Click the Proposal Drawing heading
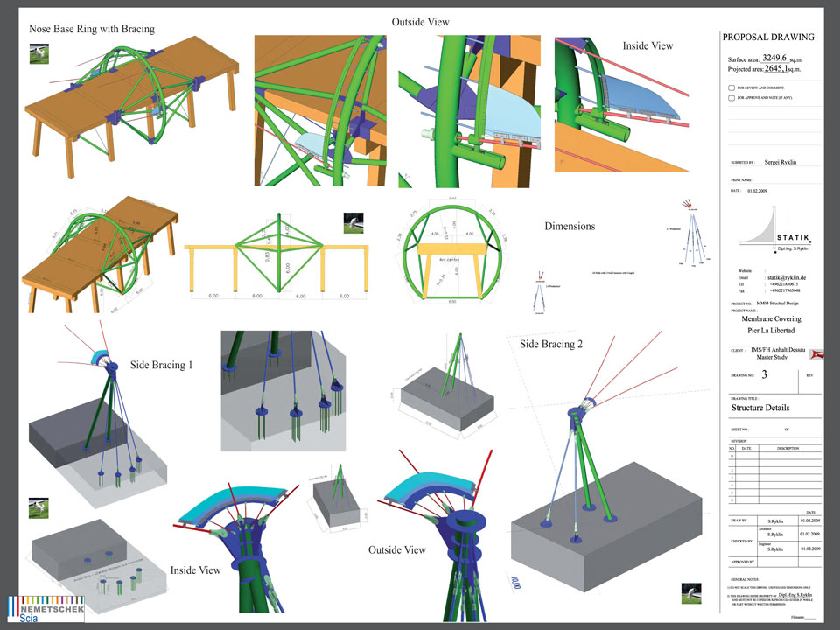This screenshot has height=630, width=840. point(767,38)
